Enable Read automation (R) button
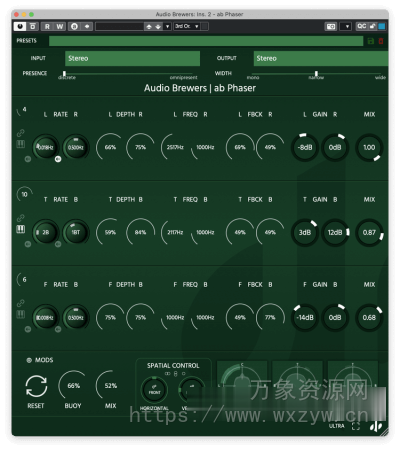This screenshot has width=400, height=450. [x=47, y=26]
